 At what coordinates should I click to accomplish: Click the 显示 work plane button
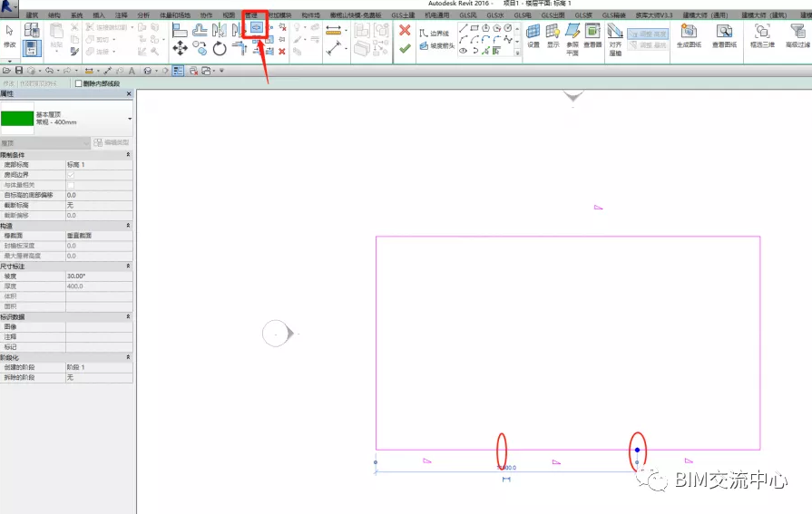click(553, 35)
